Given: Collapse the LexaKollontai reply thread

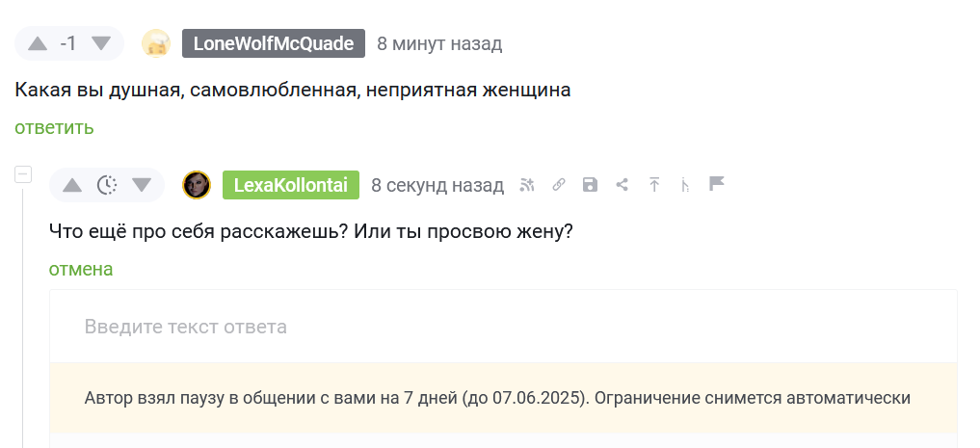Looking at the screenshot, I should click(23, 174).
